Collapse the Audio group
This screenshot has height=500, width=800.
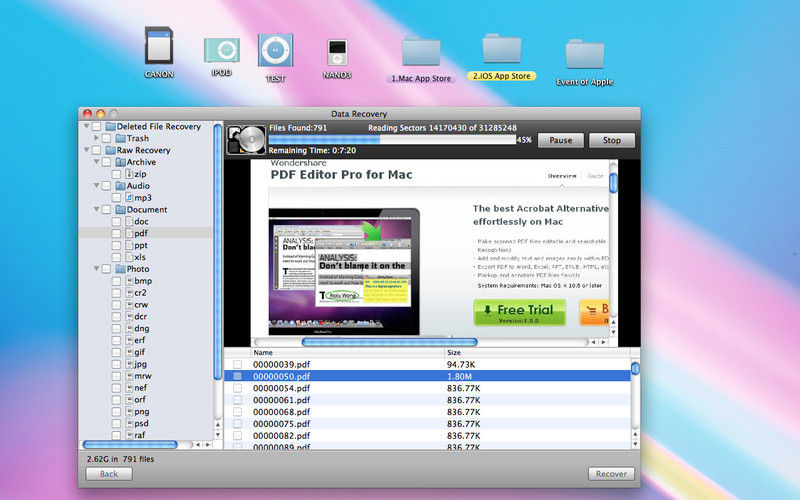(96, 186)
